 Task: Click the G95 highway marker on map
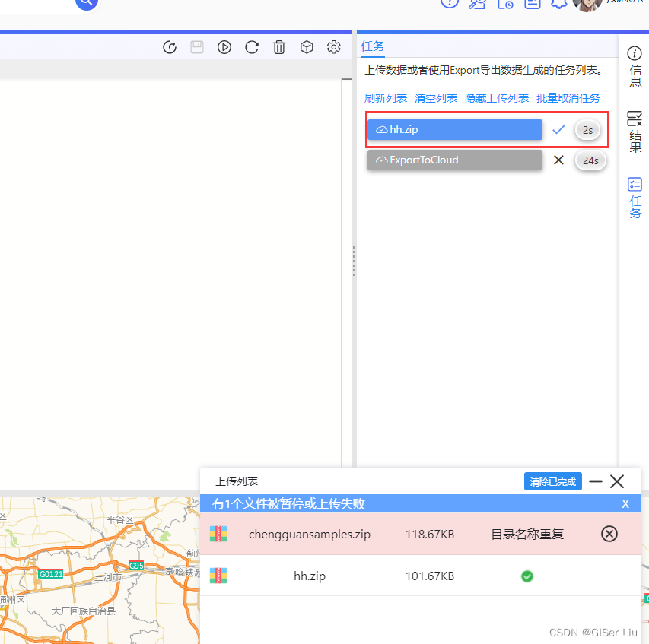pyautogui.click(x=136, y=566)
